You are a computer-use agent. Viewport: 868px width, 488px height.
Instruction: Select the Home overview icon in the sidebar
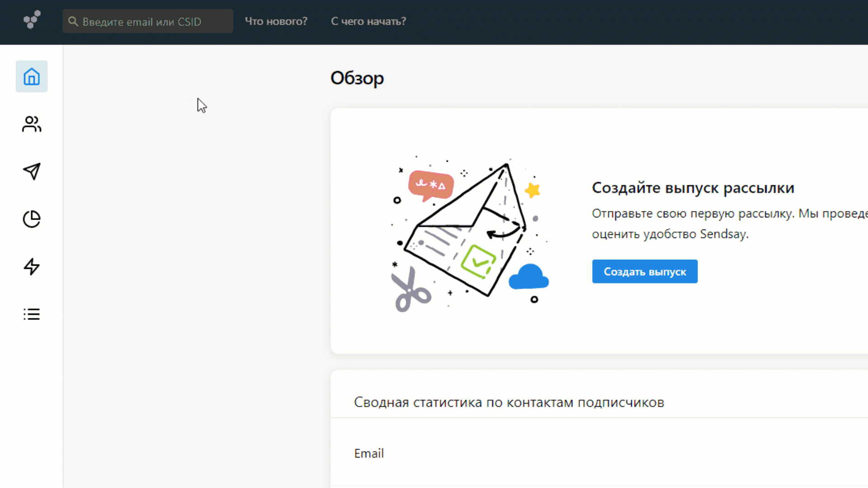pyautogui.click(x=32, y=76)
